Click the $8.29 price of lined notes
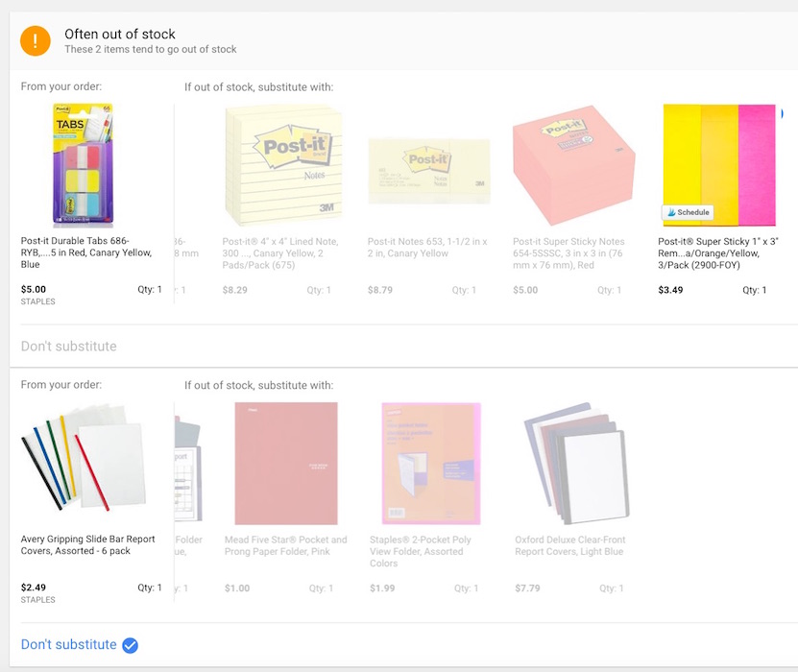 [x=235, y=290]
